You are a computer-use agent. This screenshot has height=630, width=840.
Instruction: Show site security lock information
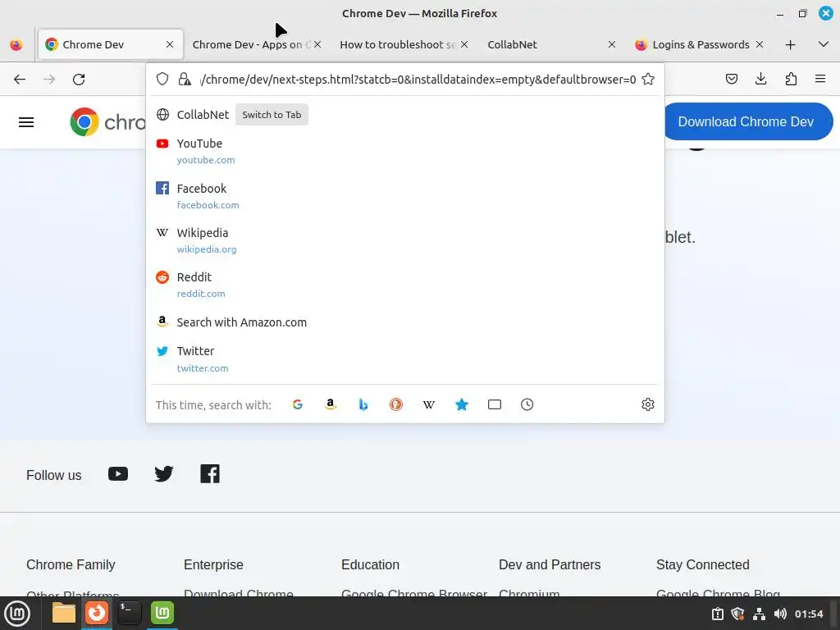tap(185, 80)
